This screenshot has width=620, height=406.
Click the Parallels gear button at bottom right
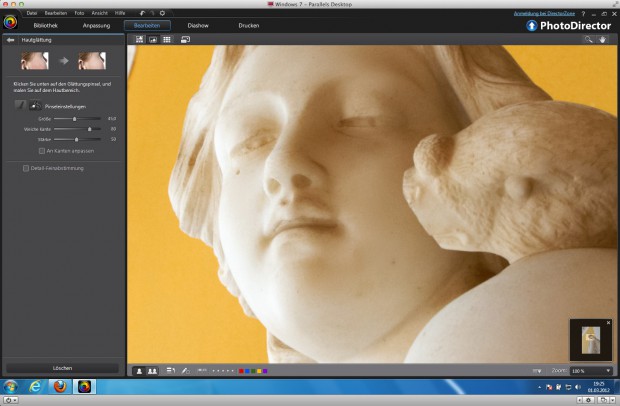pyautogui.click(x=587, y=400)
